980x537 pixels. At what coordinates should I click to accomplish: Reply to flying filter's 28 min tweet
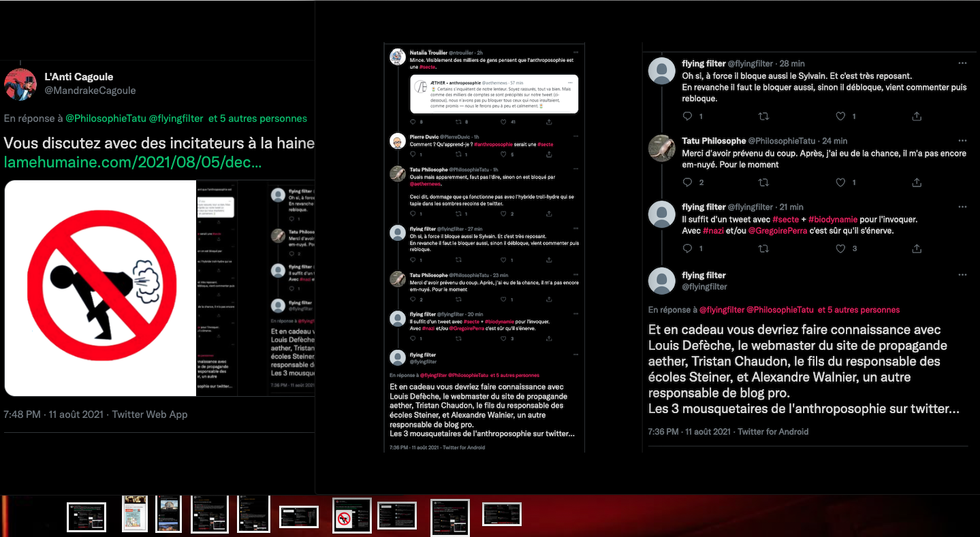tap(687, 116)
